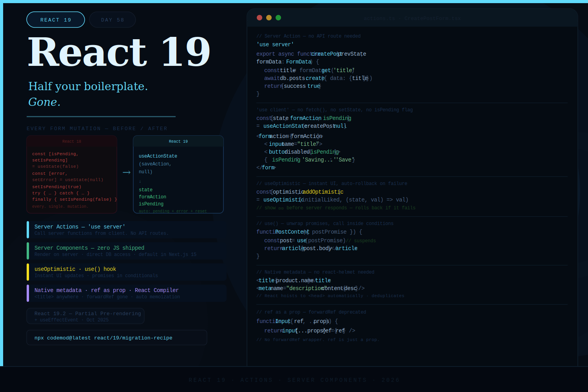Click the divider line under the Gone heading
Image resolution: width=588 pixels, height=392 pixels.
tap(101, 116)
